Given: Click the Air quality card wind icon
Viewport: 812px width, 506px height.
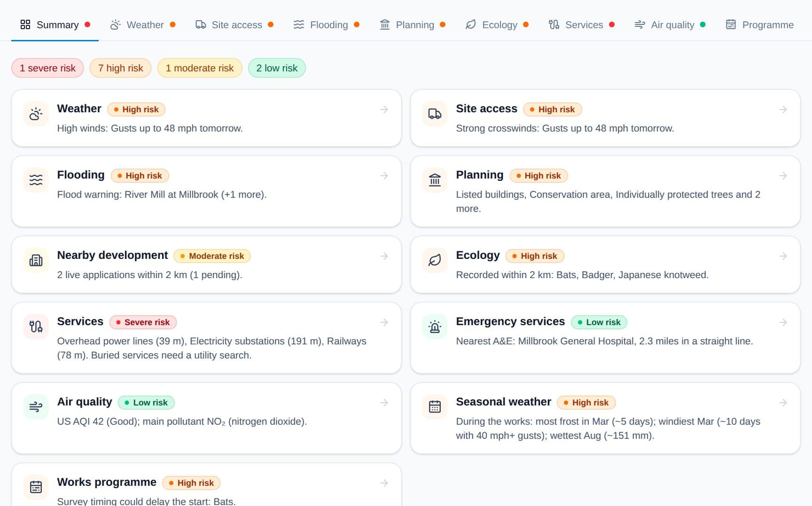Looking at the screenshot, I should point(36,407).
